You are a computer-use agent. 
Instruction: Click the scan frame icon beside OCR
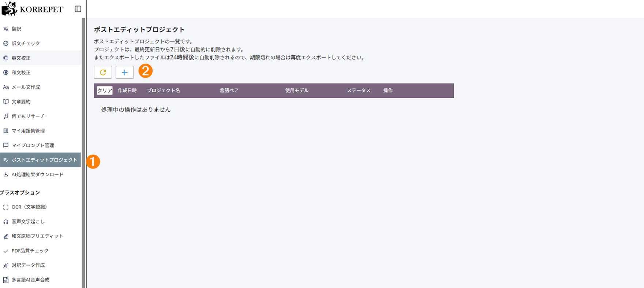click(x=6, y=207)
